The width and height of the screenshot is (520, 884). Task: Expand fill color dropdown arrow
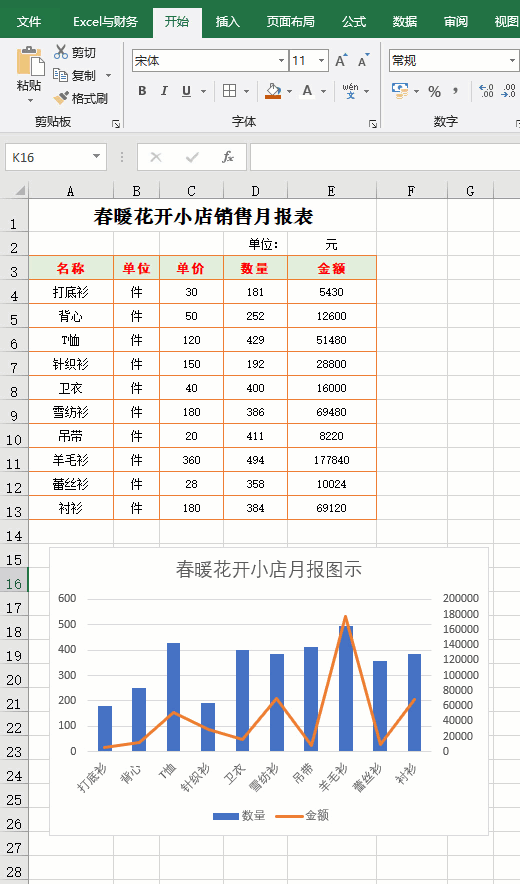coord(289,91)
